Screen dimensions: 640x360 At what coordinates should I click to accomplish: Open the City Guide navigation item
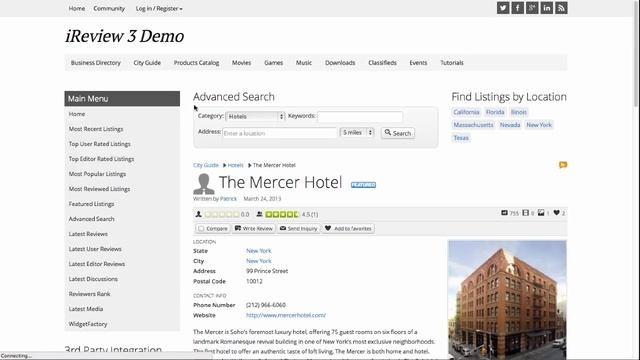147,62
